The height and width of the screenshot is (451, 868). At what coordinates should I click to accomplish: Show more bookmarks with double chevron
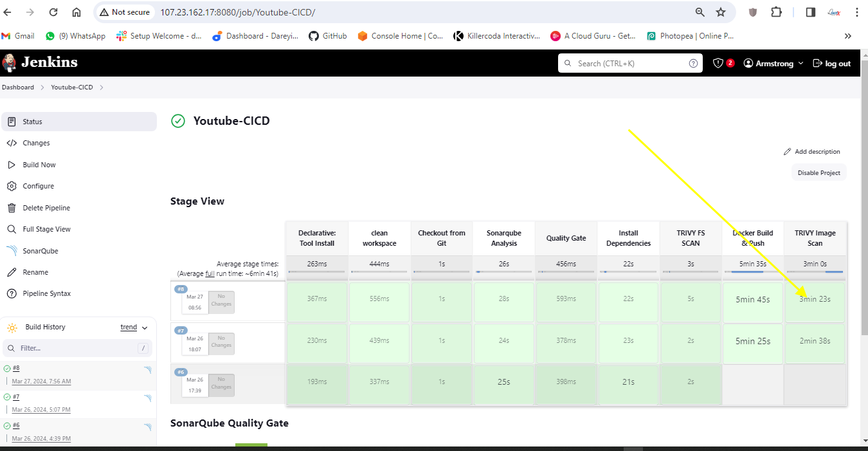click(848, 36)
